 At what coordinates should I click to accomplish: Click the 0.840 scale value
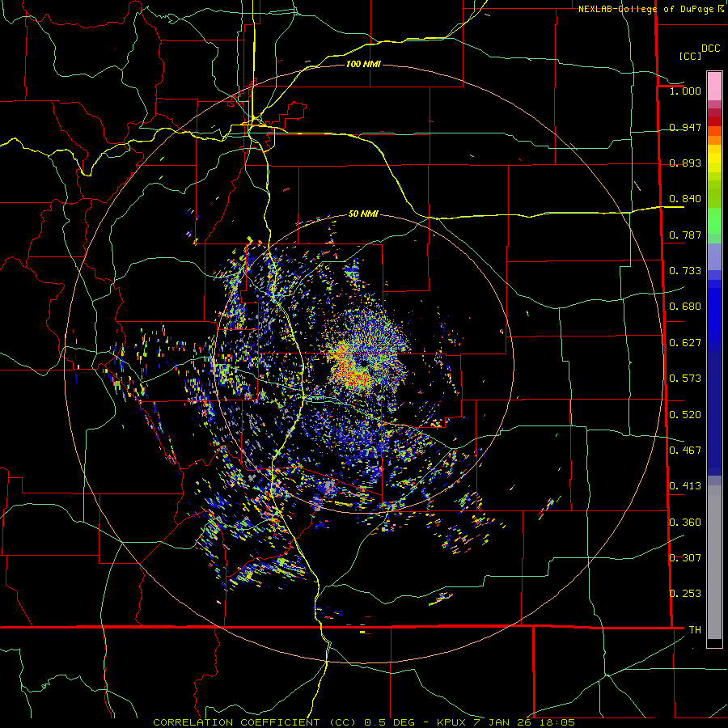pyautogui.click(x=685, y=199)
